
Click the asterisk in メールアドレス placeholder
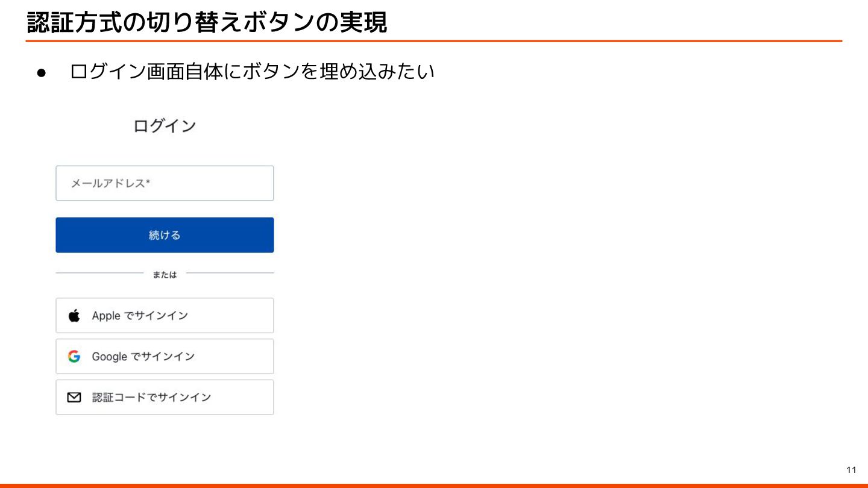point(148,182)
